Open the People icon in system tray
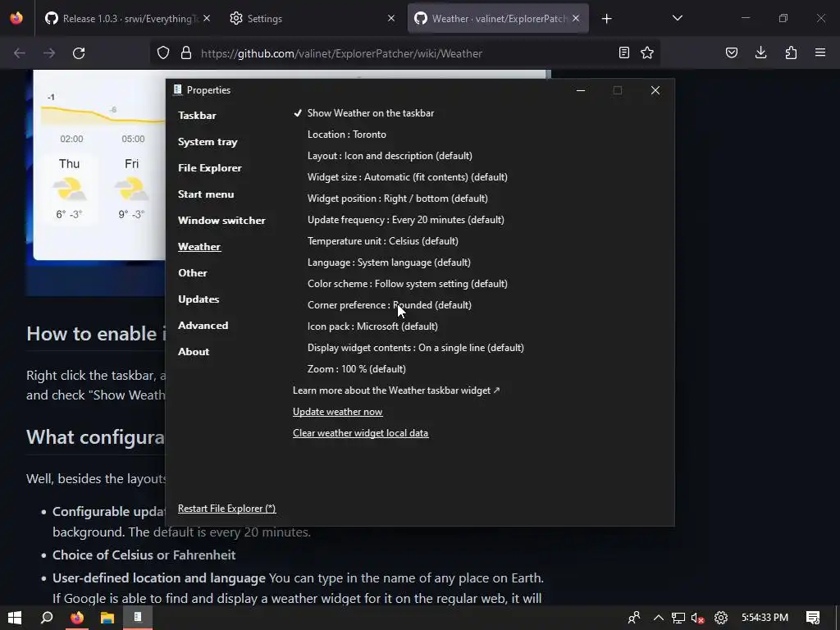 tap(634, 618)
